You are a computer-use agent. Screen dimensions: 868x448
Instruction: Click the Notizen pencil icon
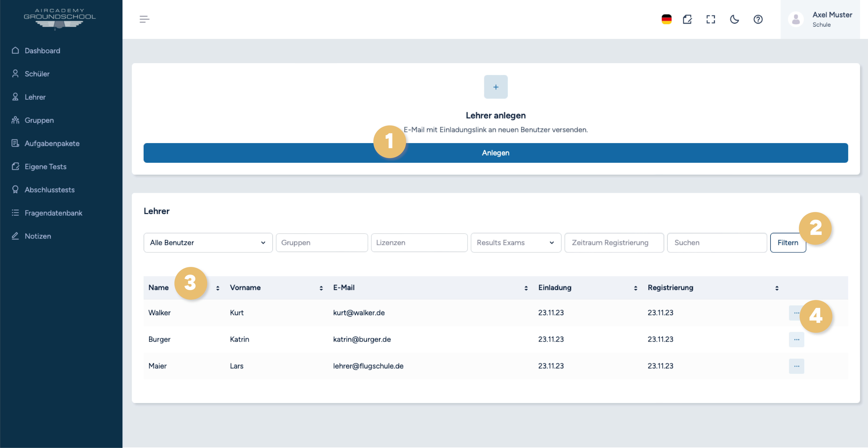click(15, 236)
